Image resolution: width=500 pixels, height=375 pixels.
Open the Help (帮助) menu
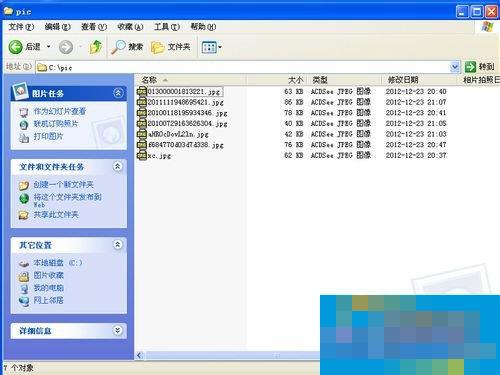tap(203, 27)
